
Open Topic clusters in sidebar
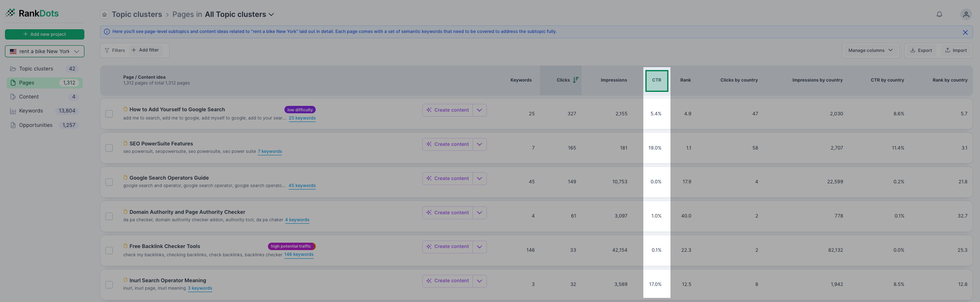[x=44, y=69]
